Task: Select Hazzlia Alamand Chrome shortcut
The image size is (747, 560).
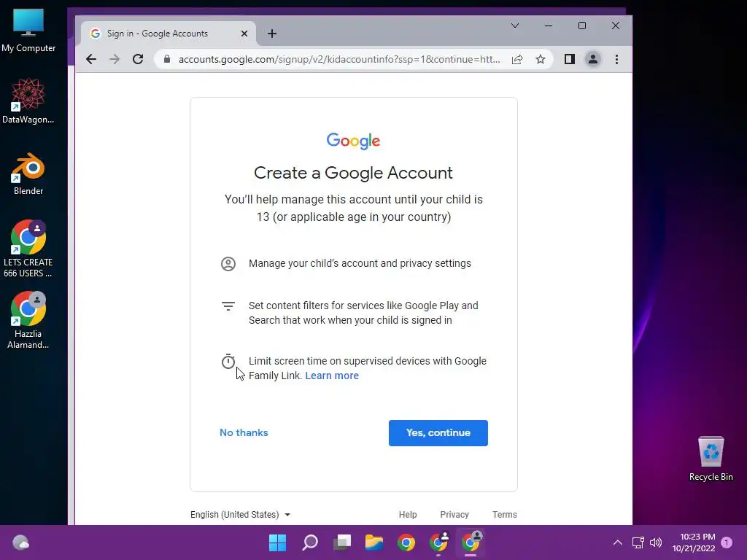Action: 28,320
